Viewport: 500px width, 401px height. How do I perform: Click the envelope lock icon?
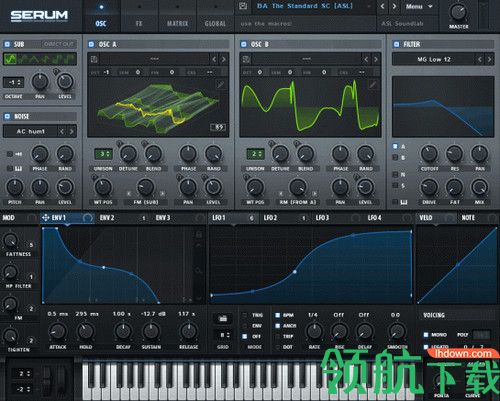pos(198,234)
